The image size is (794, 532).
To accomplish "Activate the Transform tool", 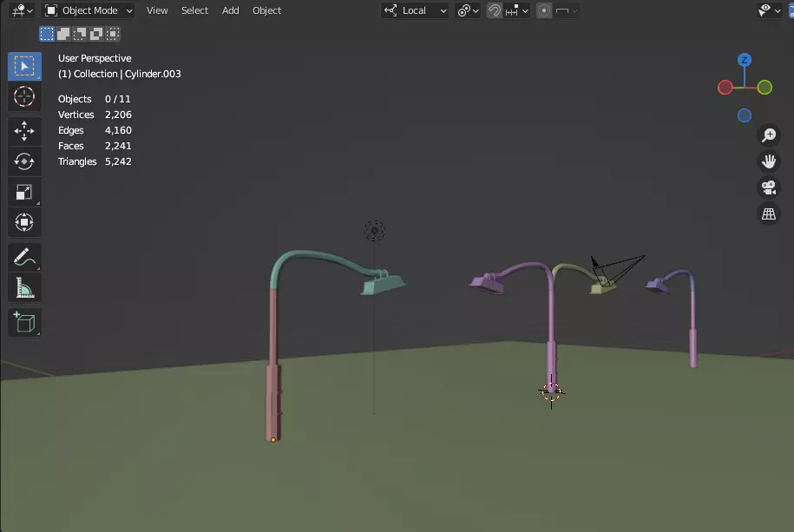I will pyautogui.click(x=24, y=222).
